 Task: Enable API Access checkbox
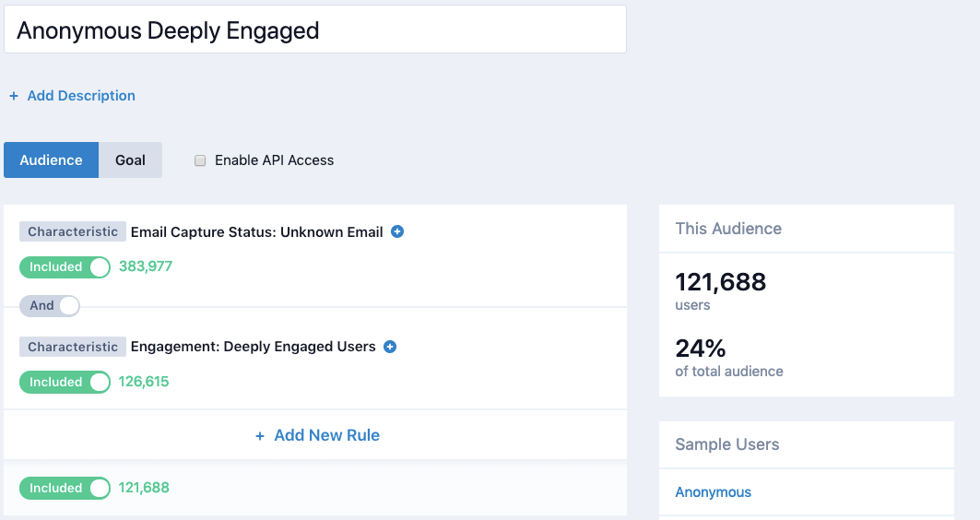[x=200, y=160]
